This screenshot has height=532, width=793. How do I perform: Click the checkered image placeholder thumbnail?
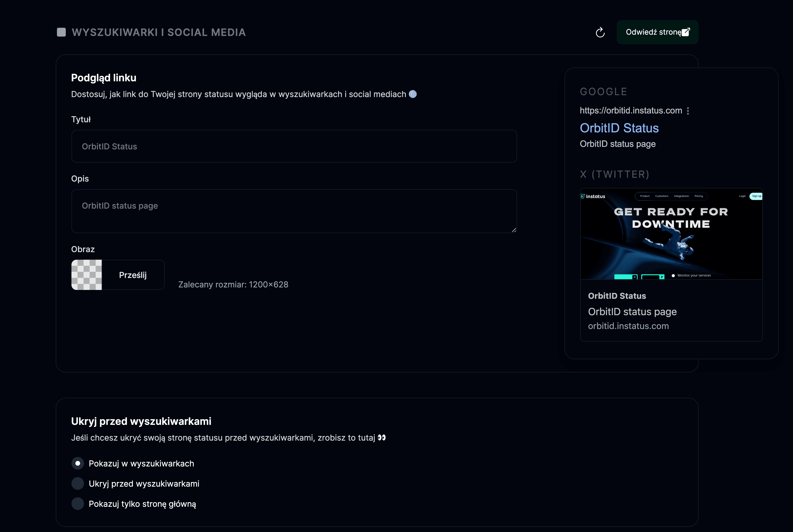point(87,275)
